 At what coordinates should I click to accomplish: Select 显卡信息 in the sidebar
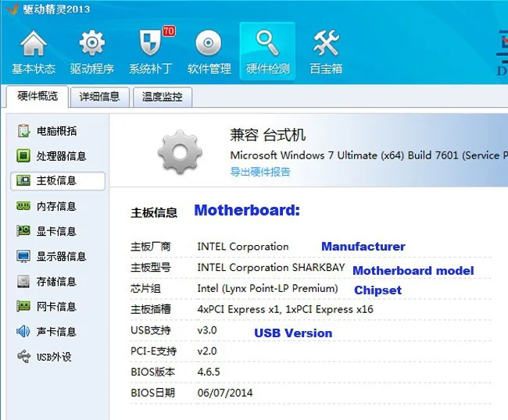coord(56,231)
